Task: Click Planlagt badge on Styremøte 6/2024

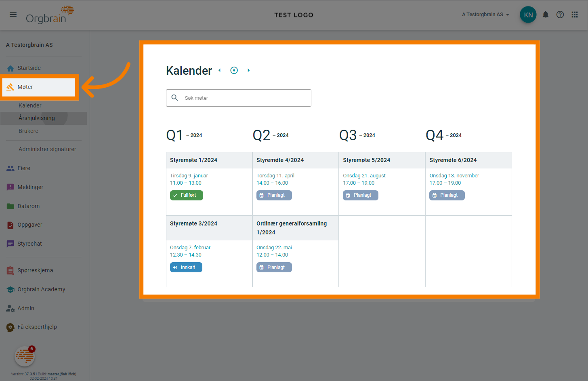Action: click(447, 196)
